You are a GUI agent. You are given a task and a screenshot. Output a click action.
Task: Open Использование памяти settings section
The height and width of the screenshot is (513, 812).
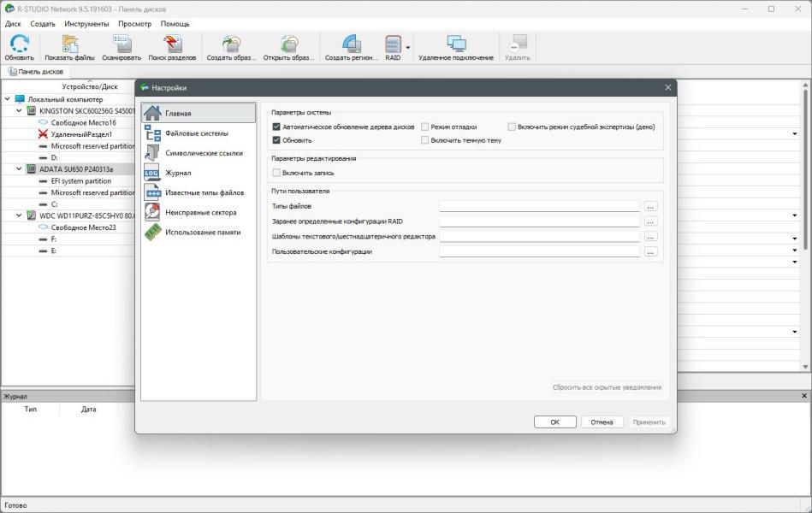[203, 232]
